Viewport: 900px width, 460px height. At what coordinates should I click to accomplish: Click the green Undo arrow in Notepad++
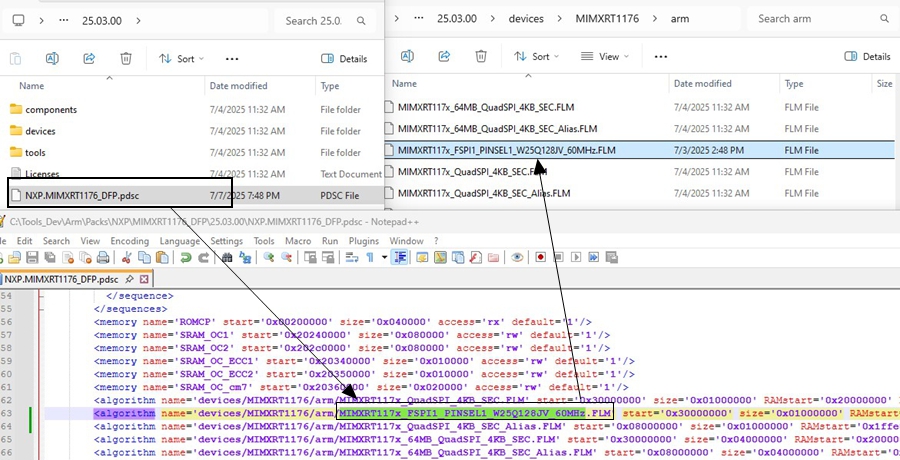tap(185, 257)
